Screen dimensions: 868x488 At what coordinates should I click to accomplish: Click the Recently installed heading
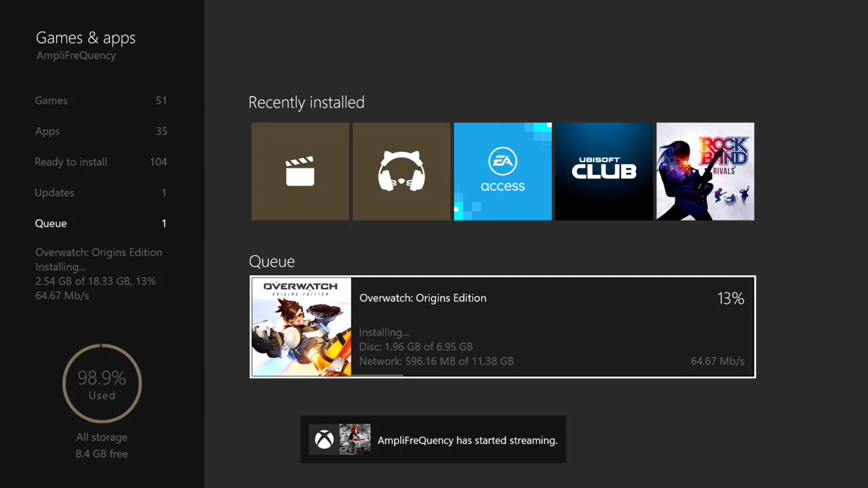pyautogui.click(x=306, y=102)
